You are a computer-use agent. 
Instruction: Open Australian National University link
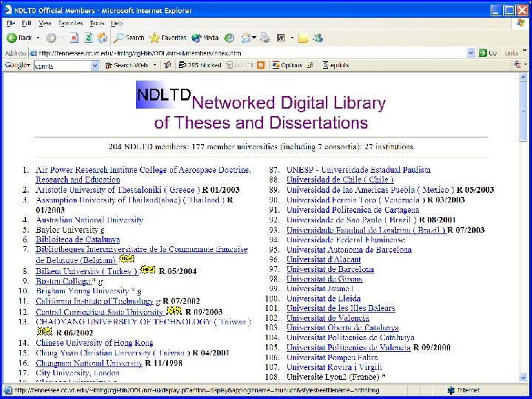coord(89,220)
